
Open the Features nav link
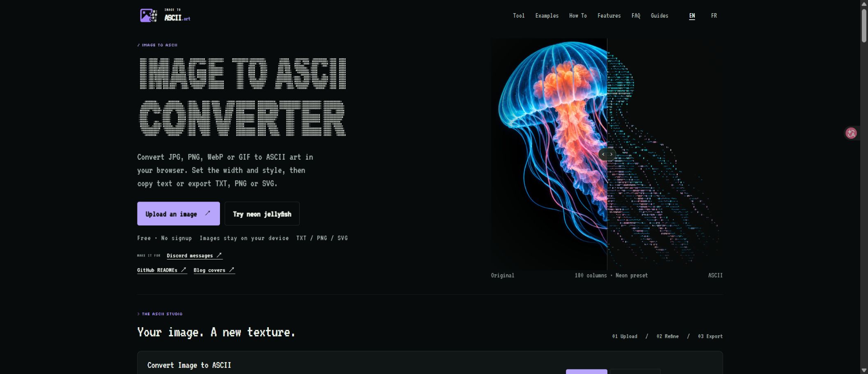tap(609, 16)
